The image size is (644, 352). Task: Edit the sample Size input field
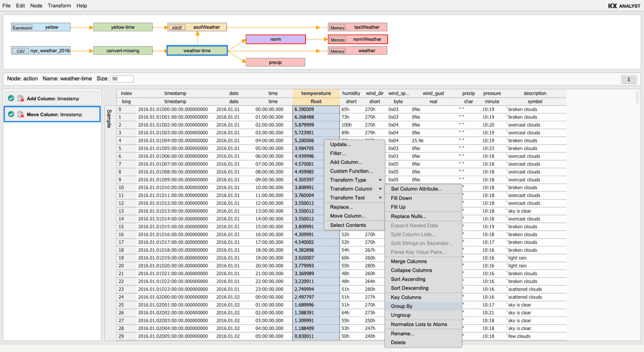122,79
